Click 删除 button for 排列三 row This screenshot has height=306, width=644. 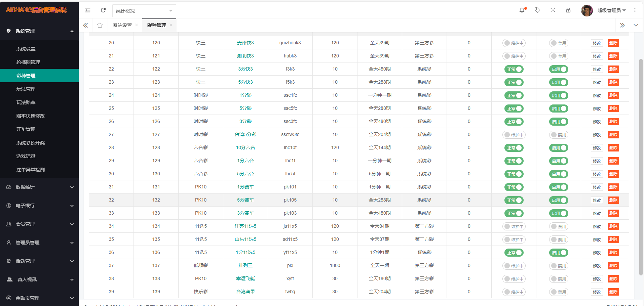tap(613, 266)
